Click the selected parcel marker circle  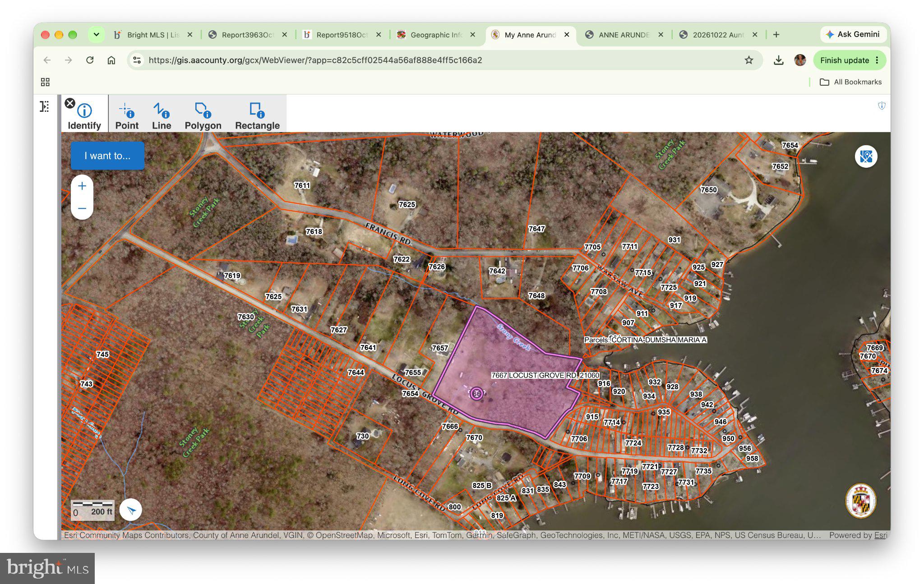click(x=476, y=394)
